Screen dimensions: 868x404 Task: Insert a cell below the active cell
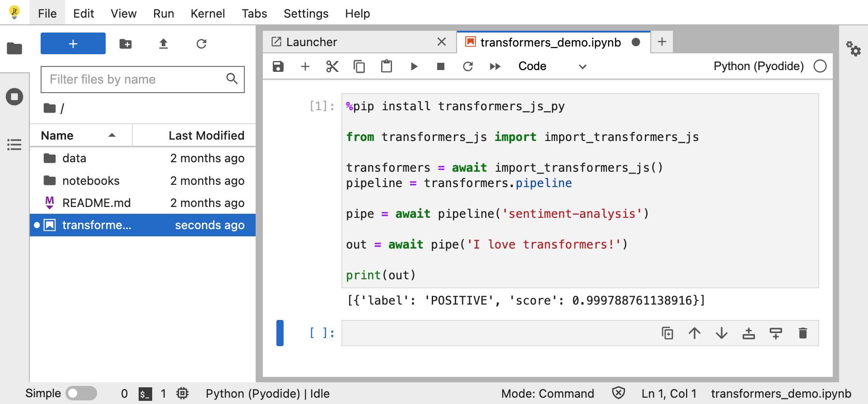pos(776,333)
